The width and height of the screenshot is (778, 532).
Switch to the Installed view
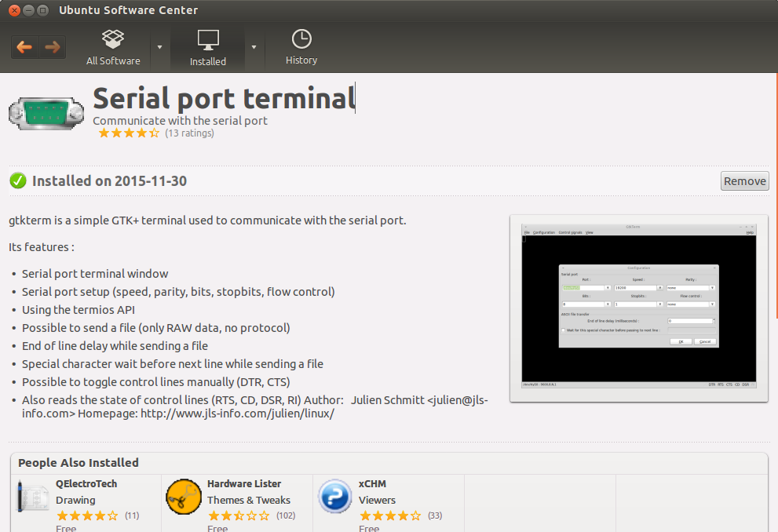tap(207, 47)
